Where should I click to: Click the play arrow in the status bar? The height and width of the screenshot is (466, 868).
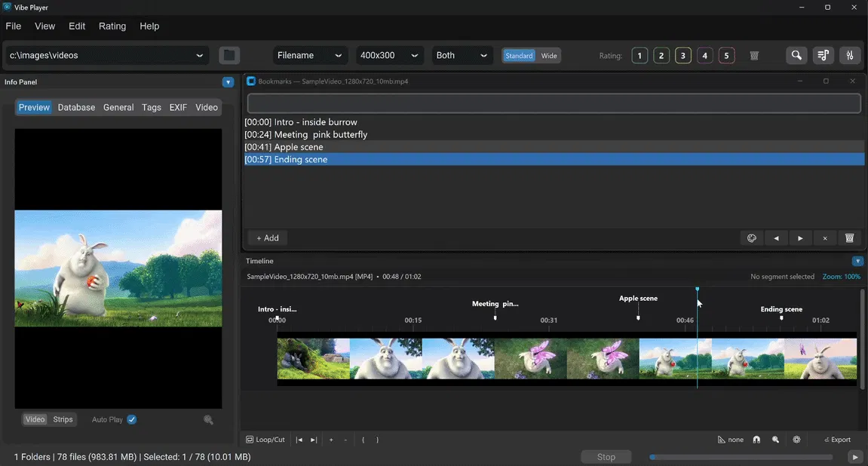[x=855, y=457]
